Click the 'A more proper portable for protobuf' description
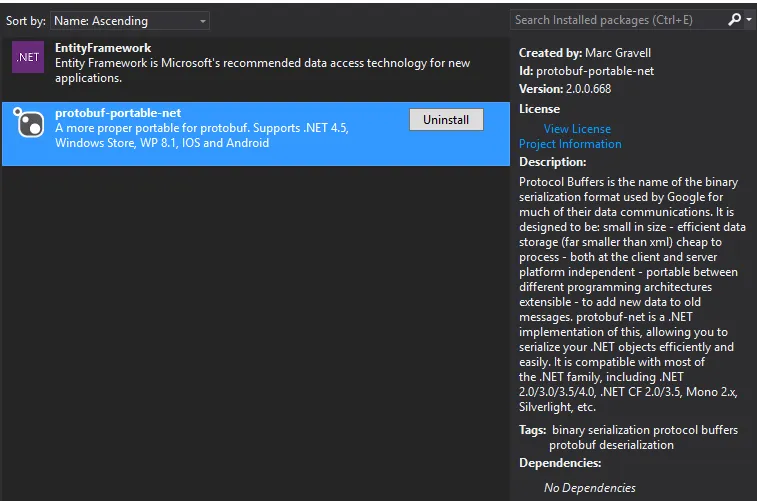The width and height of the screenshot is (757, 501). [x=201, y=135]
